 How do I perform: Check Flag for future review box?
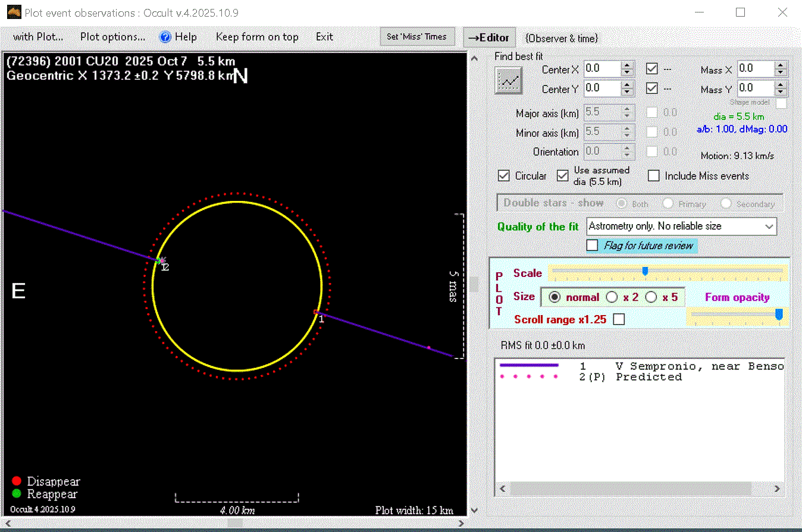pyautogui.click(x=593, y=245)
